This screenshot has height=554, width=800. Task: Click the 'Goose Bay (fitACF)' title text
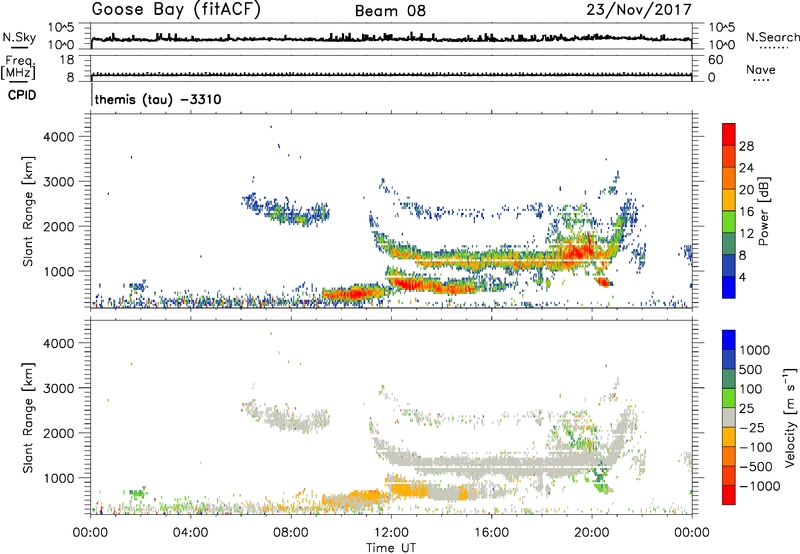pos(176,9)
